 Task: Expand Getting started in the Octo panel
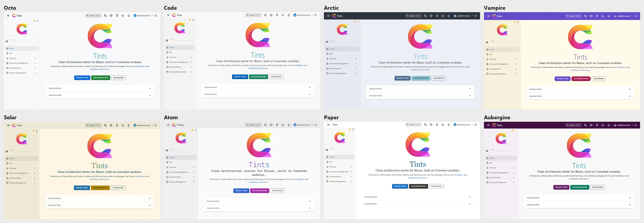click(x=100, y=88)
